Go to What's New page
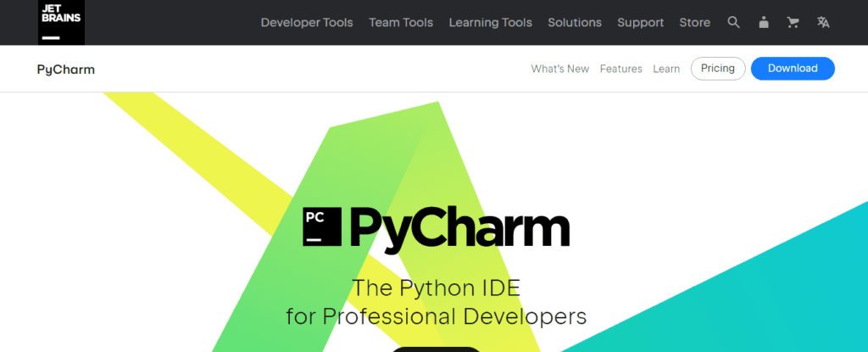868x352 pixels. coord(560,69)
